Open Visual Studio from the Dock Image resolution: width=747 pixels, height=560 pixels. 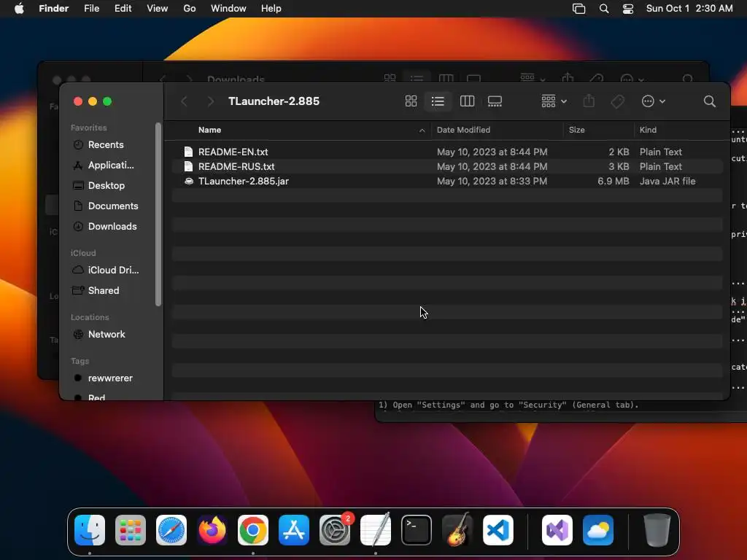tap(557, 530)
